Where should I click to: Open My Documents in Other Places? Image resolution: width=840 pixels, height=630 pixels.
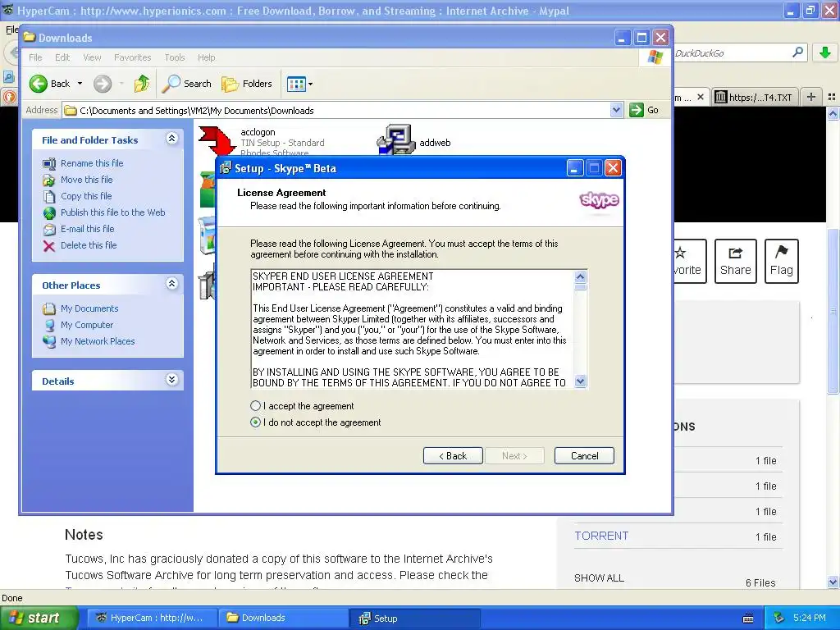pyautogui.click(x=89, y=308)
